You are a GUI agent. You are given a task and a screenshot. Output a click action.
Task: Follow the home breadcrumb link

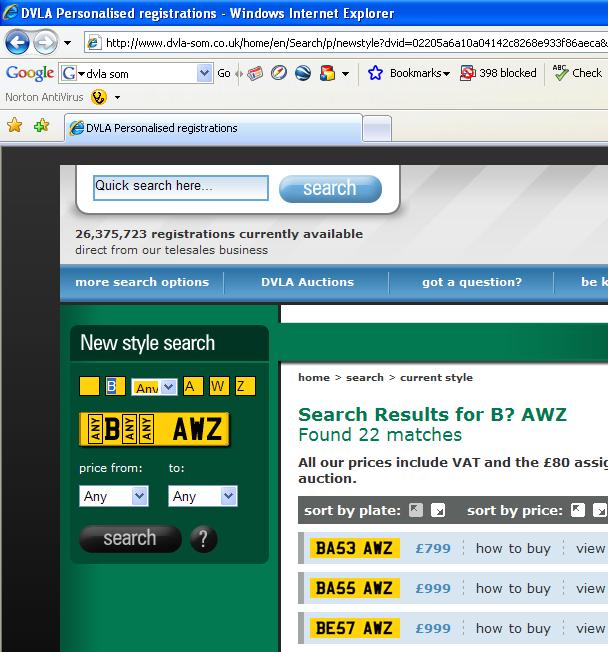(x=314, y=378)
